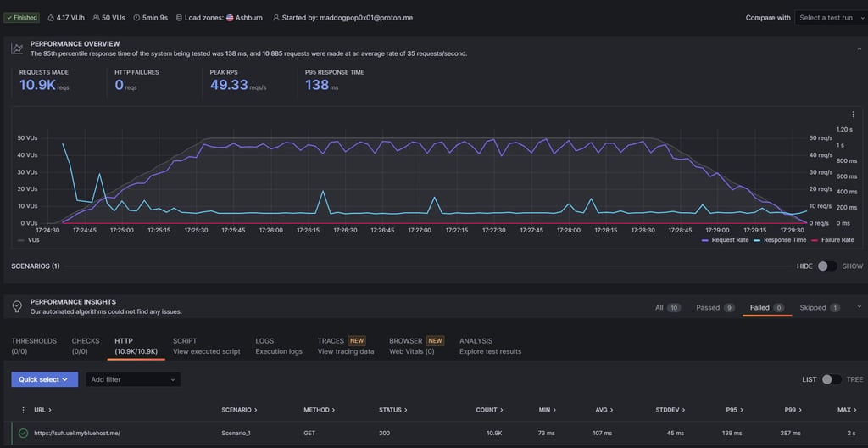Toggle the Response Time legend series

780,240
